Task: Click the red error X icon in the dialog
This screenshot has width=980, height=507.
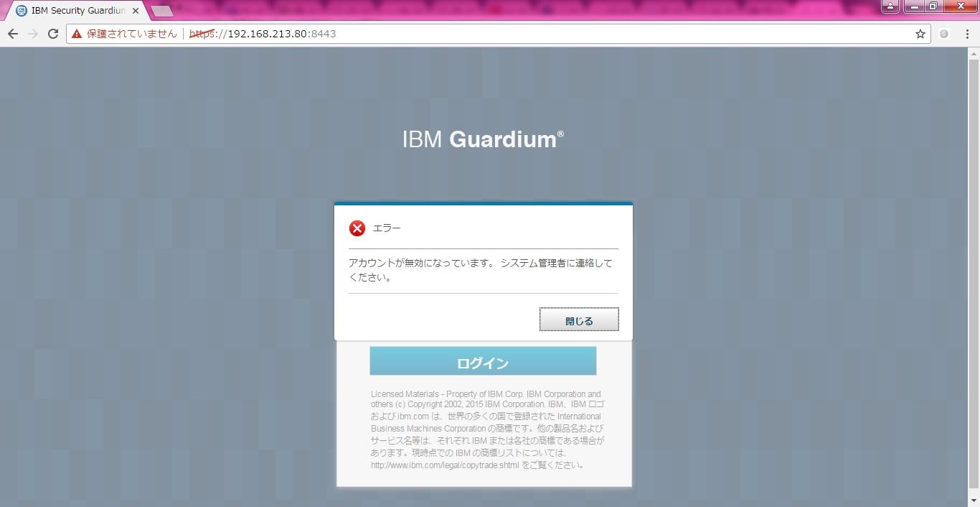Action: [x=357, y=228]
